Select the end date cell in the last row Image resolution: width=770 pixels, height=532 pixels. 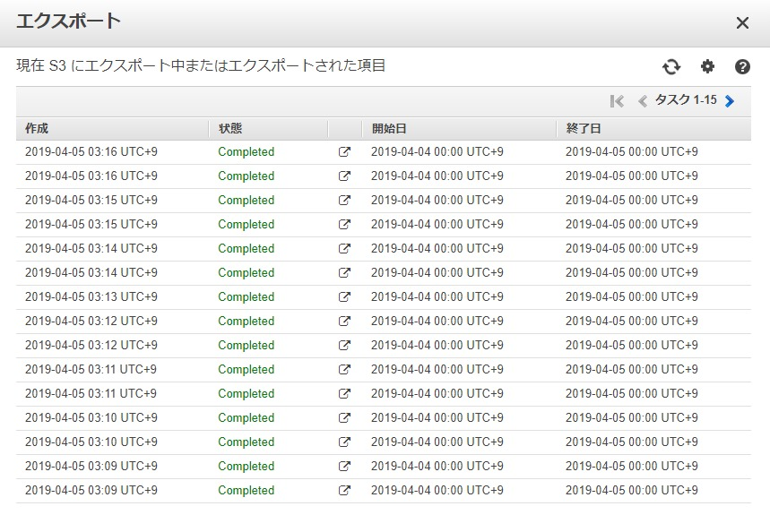[631, 491]
